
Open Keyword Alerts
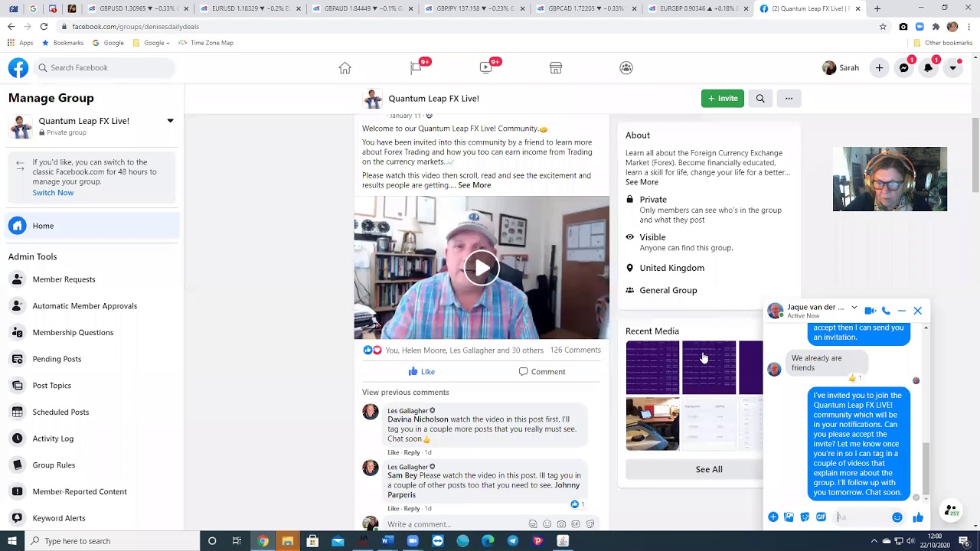(x=59, y=518)
